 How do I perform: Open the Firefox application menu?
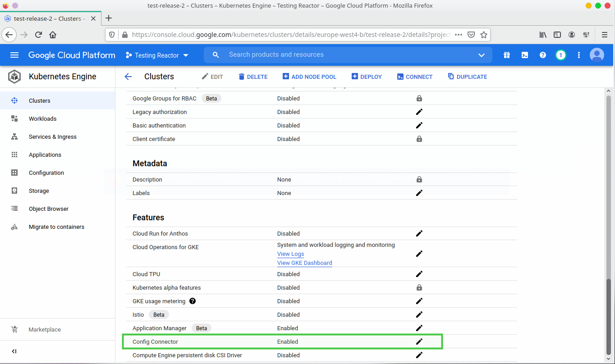[605, 35]
